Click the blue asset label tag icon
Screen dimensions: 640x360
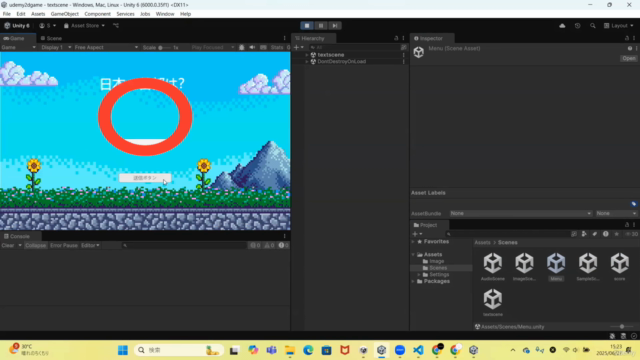(633, 204)
